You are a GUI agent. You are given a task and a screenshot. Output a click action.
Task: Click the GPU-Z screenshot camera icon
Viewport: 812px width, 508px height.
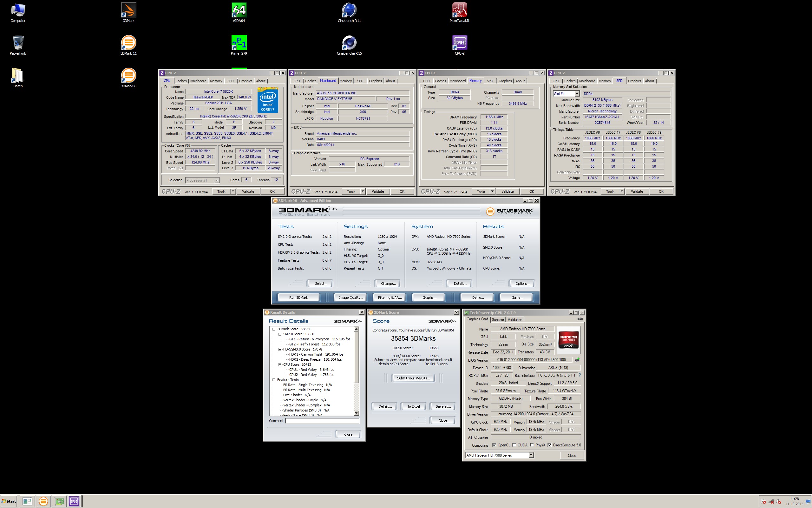[x=580, y=319]
